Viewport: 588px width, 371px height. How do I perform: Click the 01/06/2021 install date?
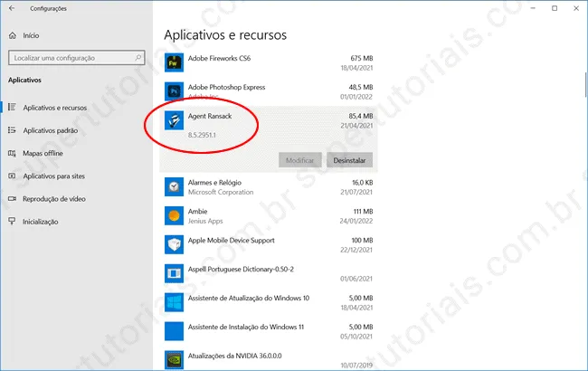point(356,279)
